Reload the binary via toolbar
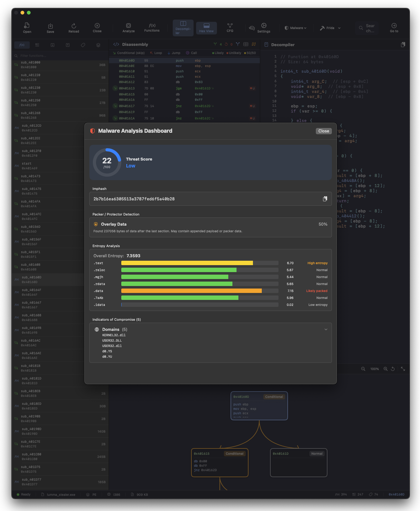The height and width of the screenshot is (511, 420). 74,28
